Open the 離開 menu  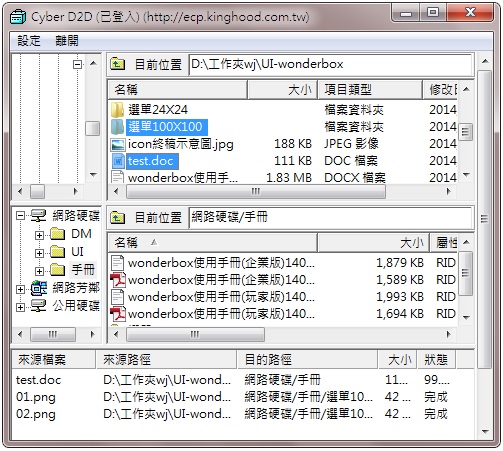pyautogui.click(x=67, y=41)
